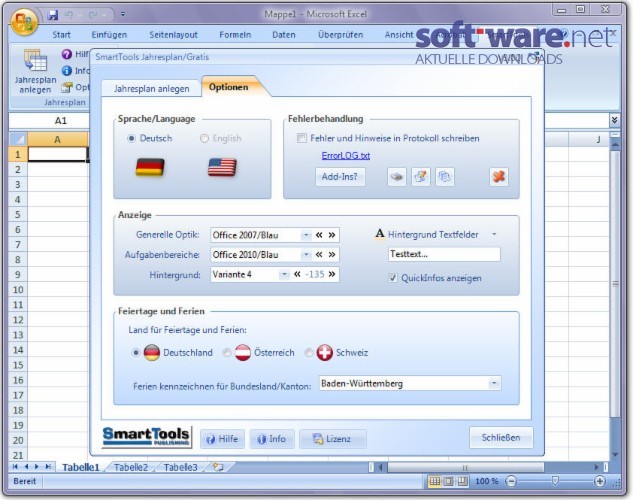Click the zoom in plus button
The height and width of the screenshot is (500, 633).
(x=599, y=481)
